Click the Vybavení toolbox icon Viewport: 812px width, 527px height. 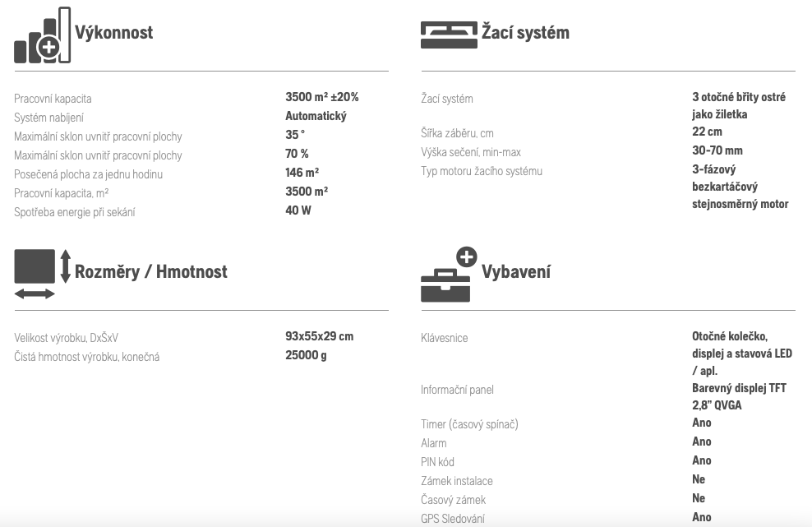pyautogui.click(x=449, y=274)
